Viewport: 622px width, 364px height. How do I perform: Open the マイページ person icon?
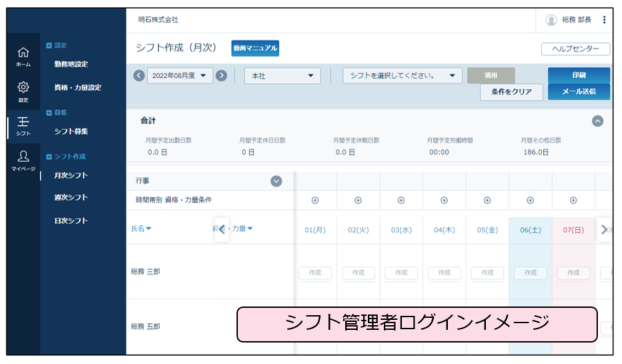click(x=23, y=161)
